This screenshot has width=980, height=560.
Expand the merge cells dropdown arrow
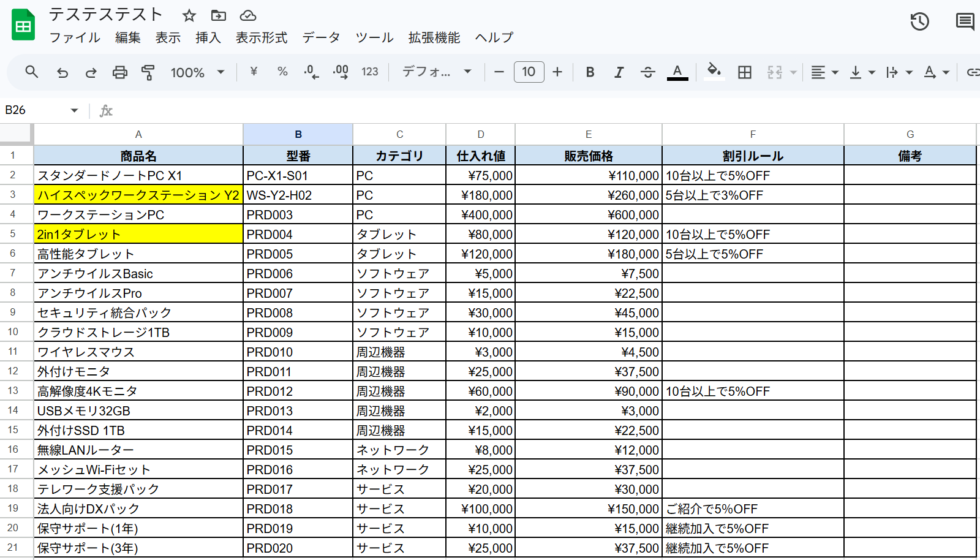(793, 72)
